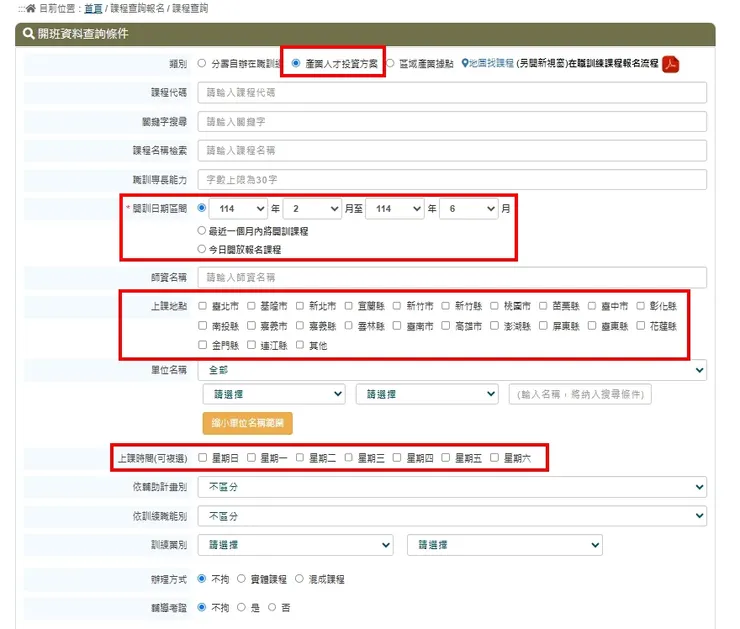Expand the 依輔助計畫別 dropdown

[x=452, y=487]
